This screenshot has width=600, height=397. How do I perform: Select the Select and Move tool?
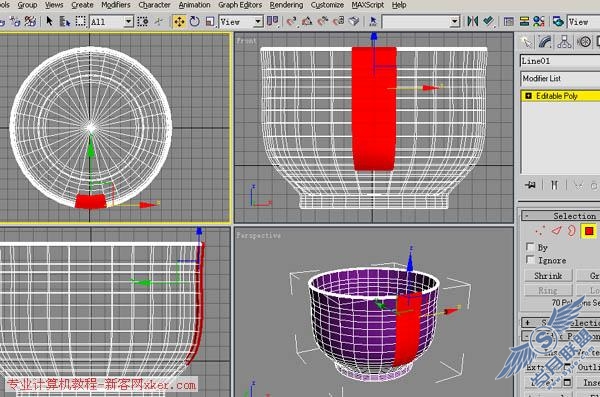(x=179, y=21)
